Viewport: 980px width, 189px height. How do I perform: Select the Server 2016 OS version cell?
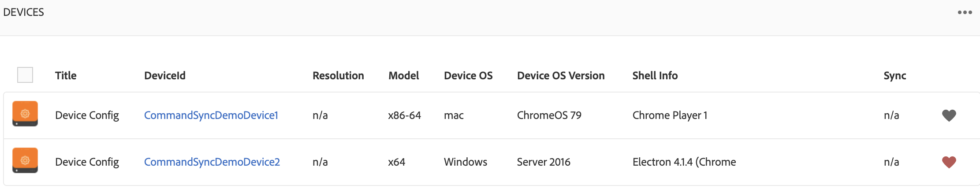[x=544, y=162]
